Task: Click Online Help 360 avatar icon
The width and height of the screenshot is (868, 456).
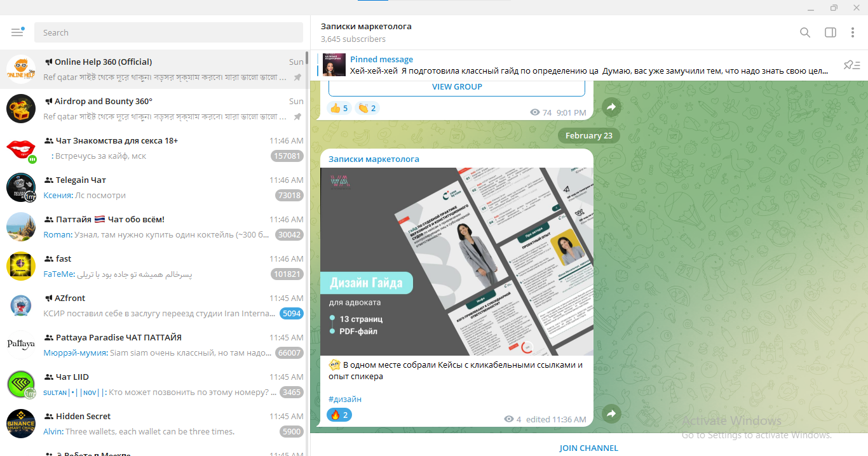Action: (21, 69)
